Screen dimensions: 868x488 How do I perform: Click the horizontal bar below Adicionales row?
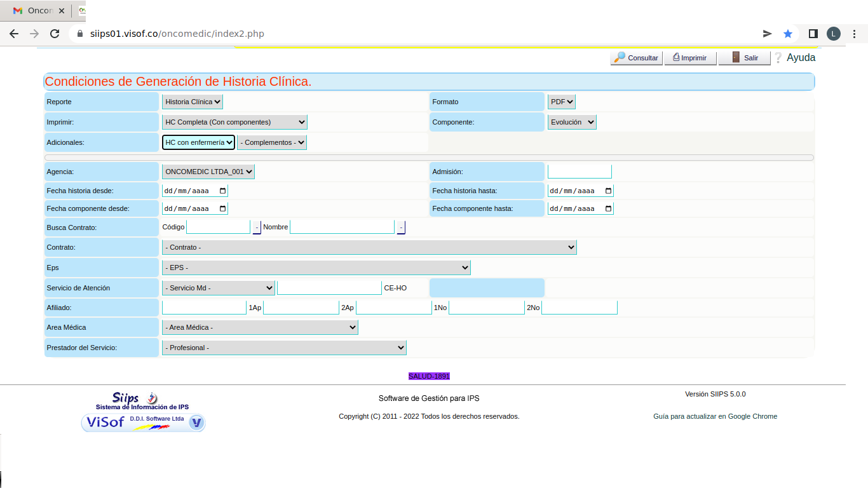[429, 158]
